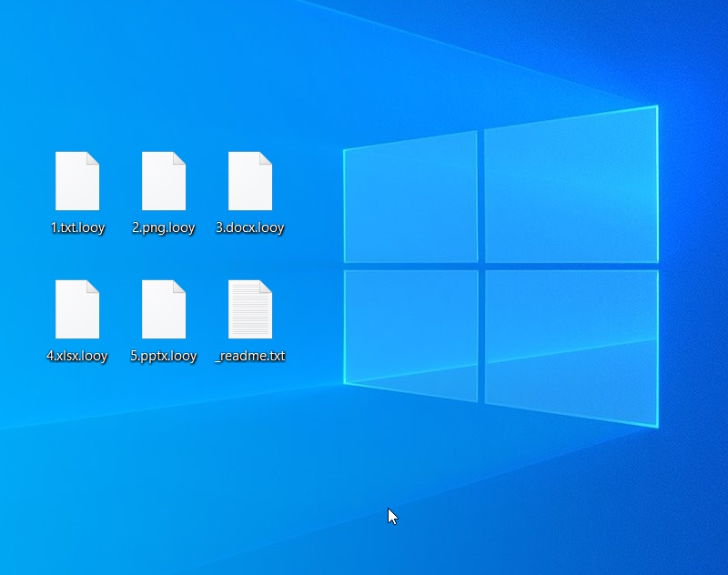Select the 2.png.looy file icon
Viewport: 728px width, 575px height.
coord(164,181)
